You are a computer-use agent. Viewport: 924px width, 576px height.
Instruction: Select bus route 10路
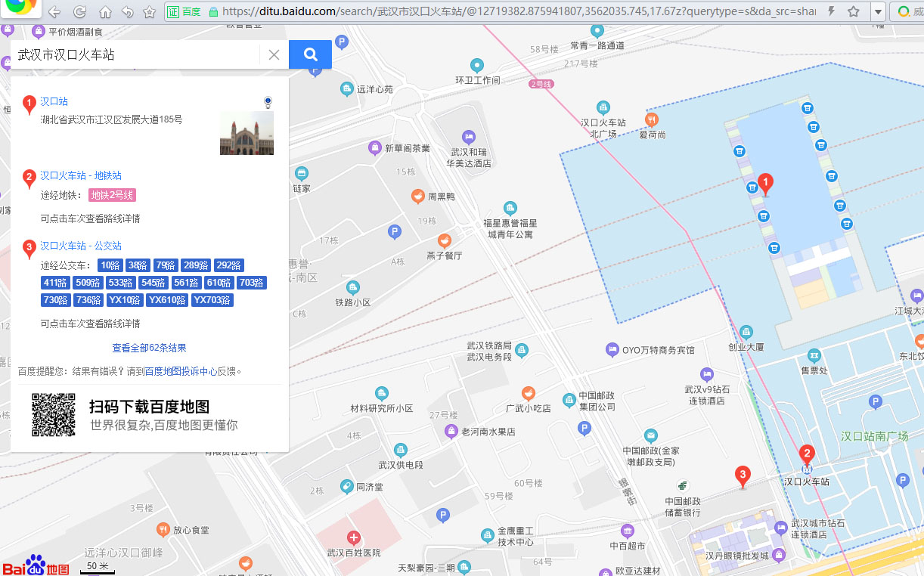110,265
